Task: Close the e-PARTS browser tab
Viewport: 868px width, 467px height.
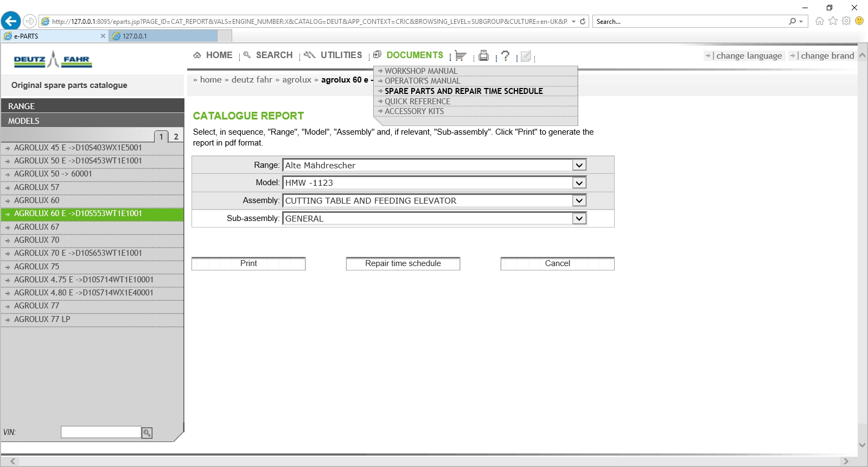Action: click(103, 36)
